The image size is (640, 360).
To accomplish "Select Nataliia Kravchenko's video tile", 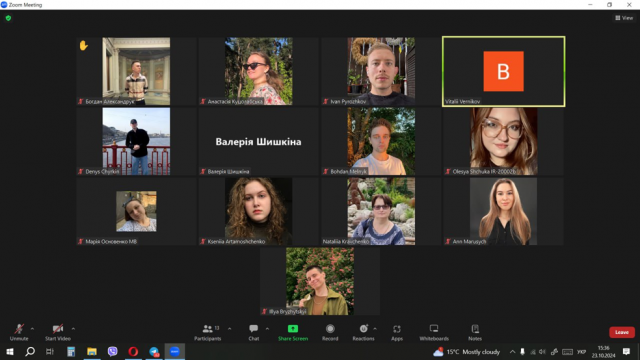I will [x=381, y=211].
